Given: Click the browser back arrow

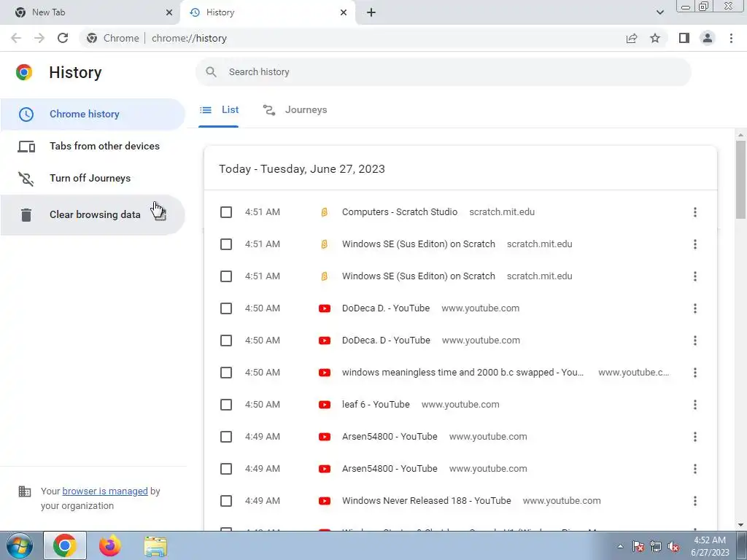Looking at the screenshot, I should tap(16, 38).
